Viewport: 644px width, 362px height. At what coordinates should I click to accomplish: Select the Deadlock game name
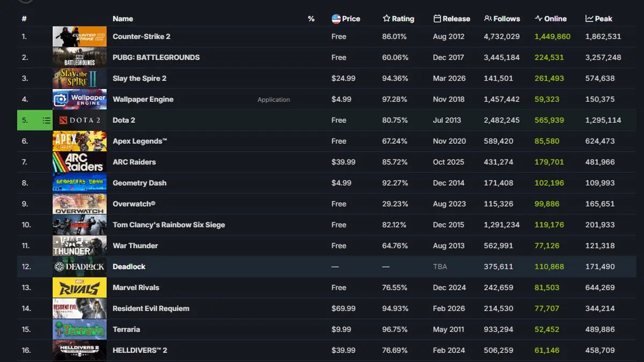click(x=129, y=267)
